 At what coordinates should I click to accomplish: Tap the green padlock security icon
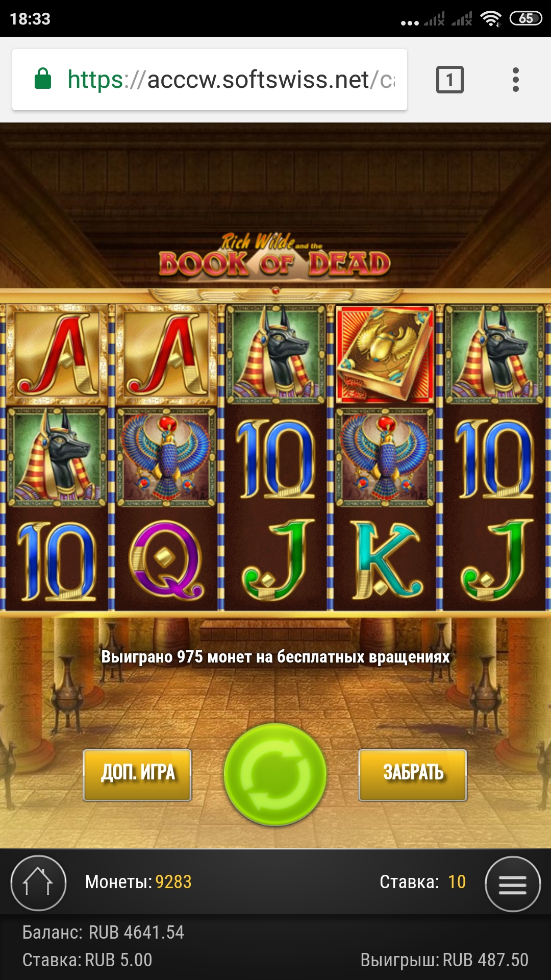[x=43, y=79]
